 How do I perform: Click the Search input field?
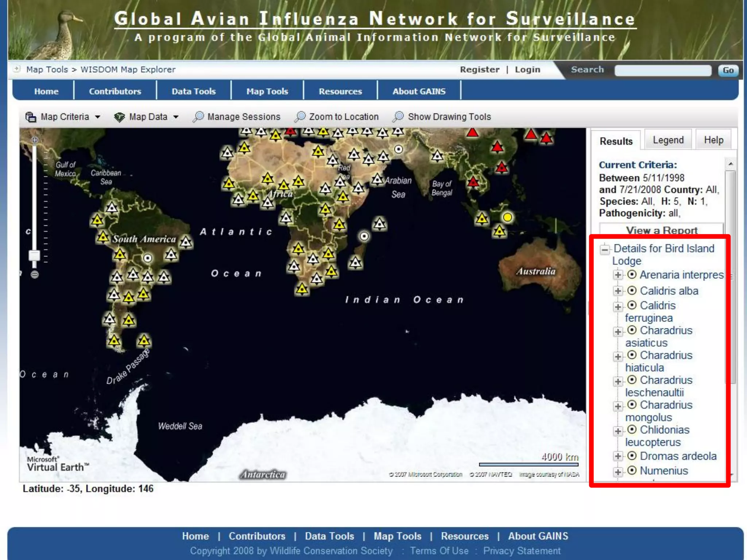coord(662,70)
